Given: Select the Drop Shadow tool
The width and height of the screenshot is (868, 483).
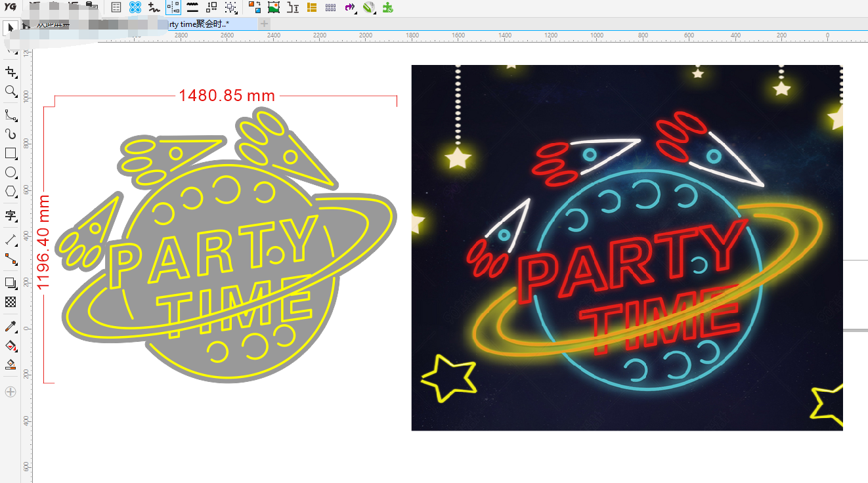Looking at the screenshot, I should pos(11,283).
